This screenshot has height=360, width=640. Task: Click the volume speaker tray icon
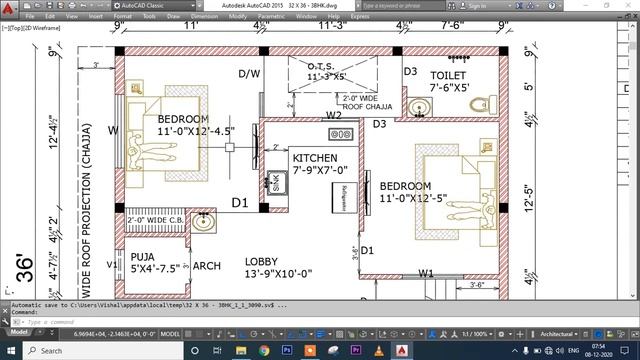[x=560, y=351]
